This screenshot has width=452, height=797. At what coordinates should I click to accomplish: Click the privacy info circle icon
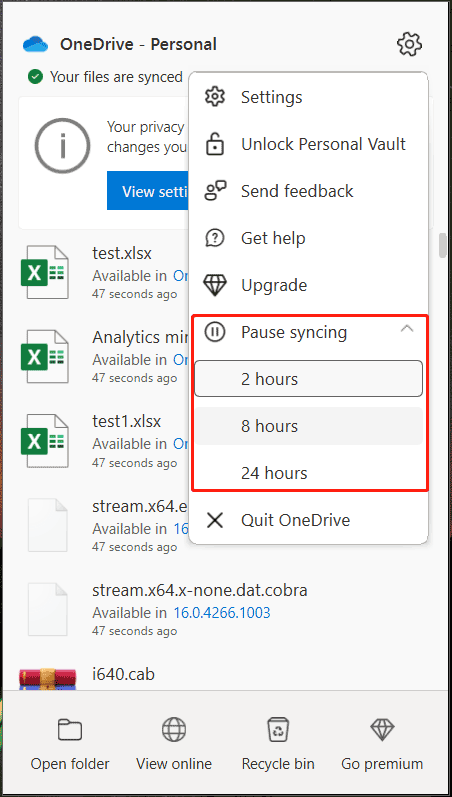click(63, 146)
